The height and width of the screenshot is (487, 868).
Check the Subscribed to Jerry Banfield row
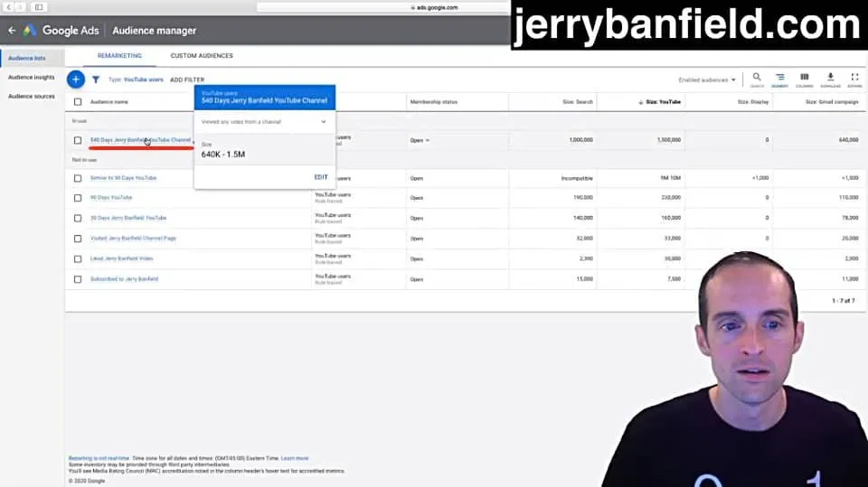point(78,279)
